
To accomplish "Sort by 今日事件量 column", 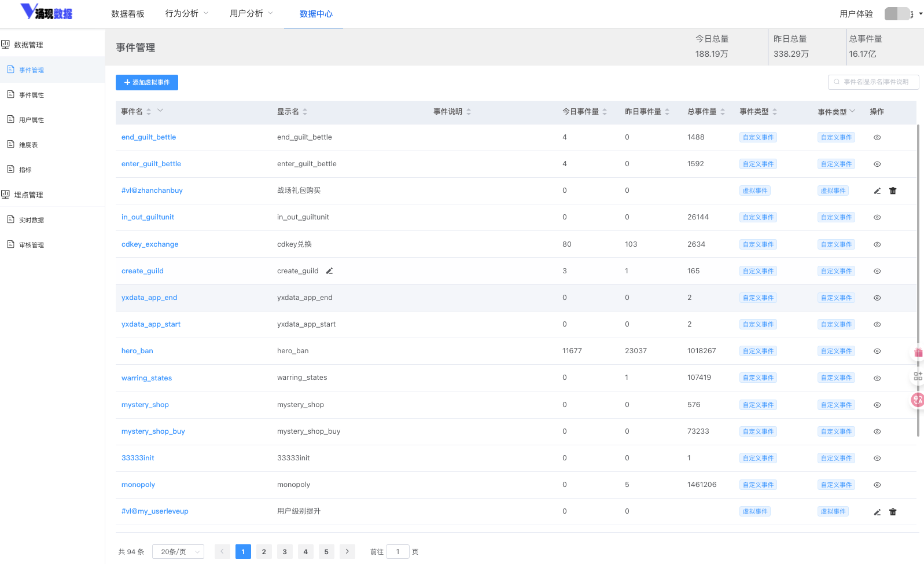I will tap(605, 112).
